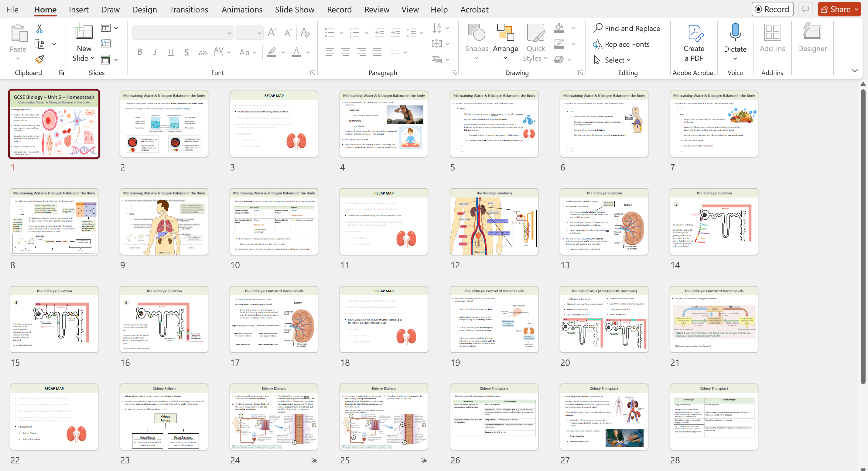Open the font name combo box

point(183,33)
